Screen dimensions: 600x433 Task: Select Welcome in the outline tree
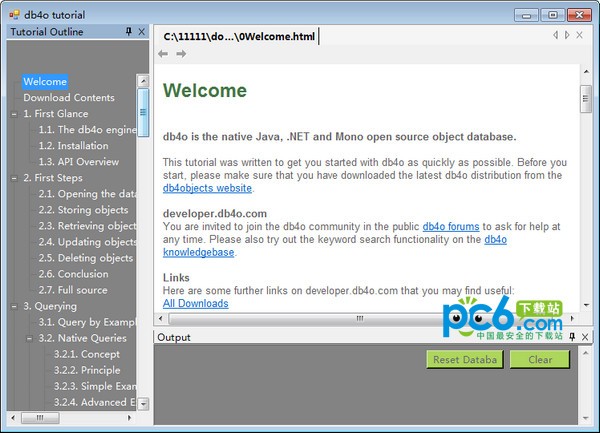click(45, 81)
